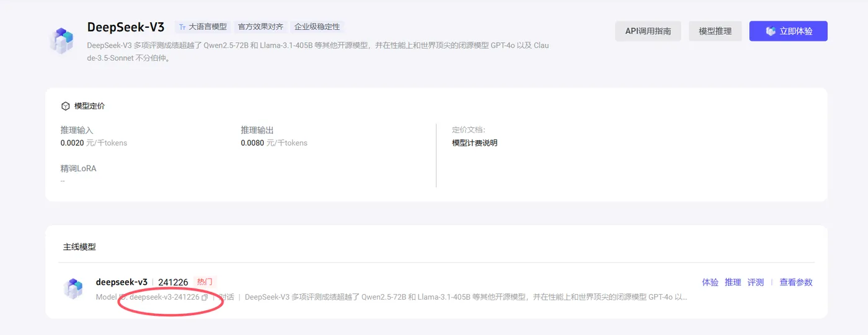Screen dimensions: 868x335
Task: Click the icon inside 立即体验 button
Action: coord(771,31)
